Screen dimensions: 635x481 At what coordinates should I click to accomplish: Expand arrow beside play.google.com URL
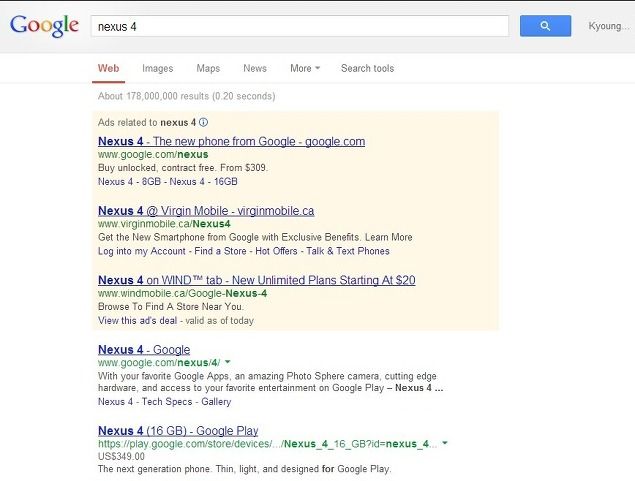pyautogui.click(x=445, y=443)
